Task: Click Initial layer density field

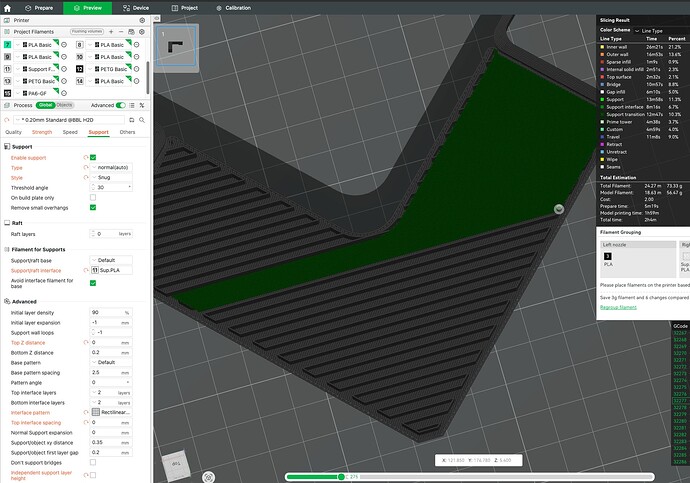Action: [x=111, y=312]
